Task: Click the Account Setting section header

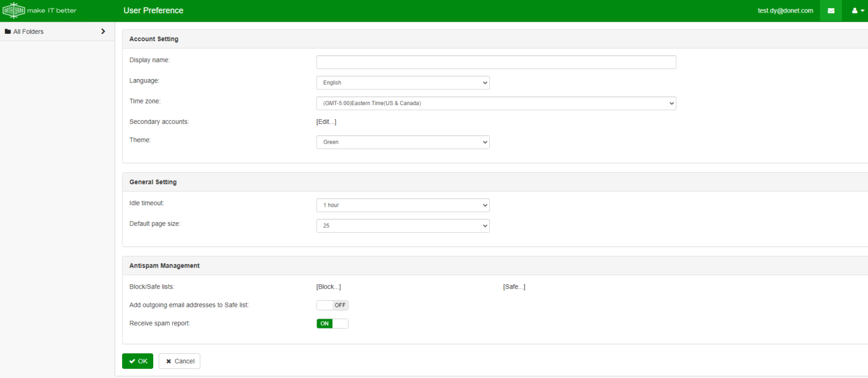Action: (x=154, y=39)
